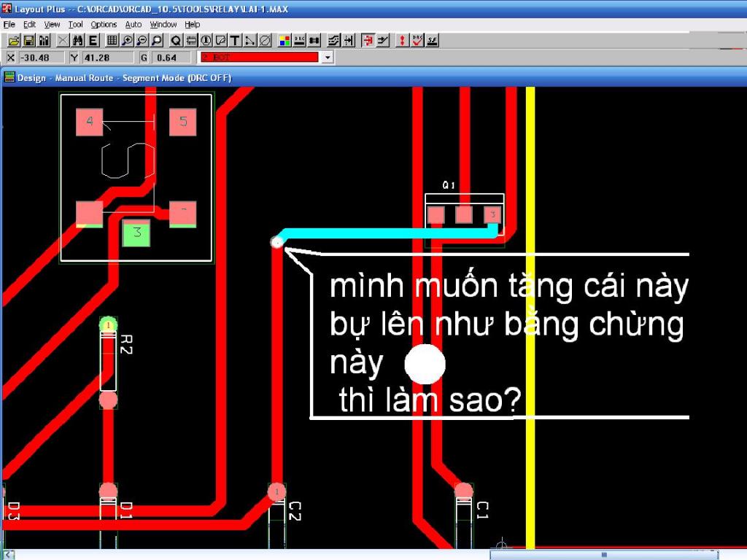Viewport: 747px width, 560px height.
Task: Run the Design Rule Check icon
Action: coord(417,41)
